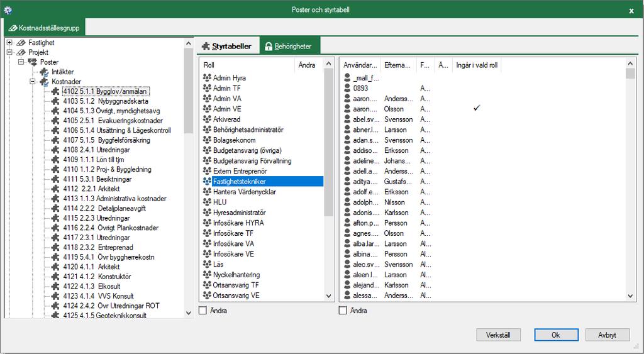Click the Ingår i vald roll column header

tap(477, 65)
